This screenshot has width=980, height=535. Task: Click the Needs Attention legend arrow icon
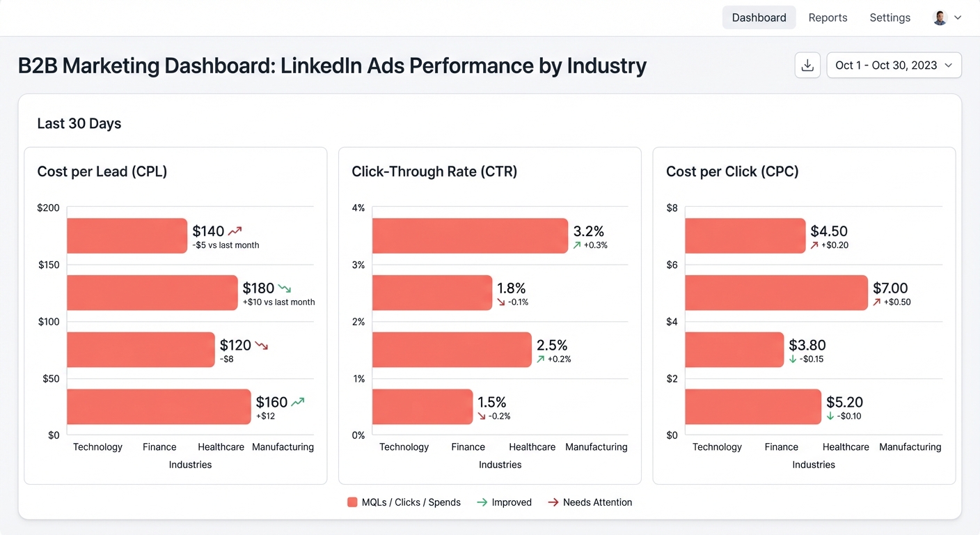[x=553, y=502]
